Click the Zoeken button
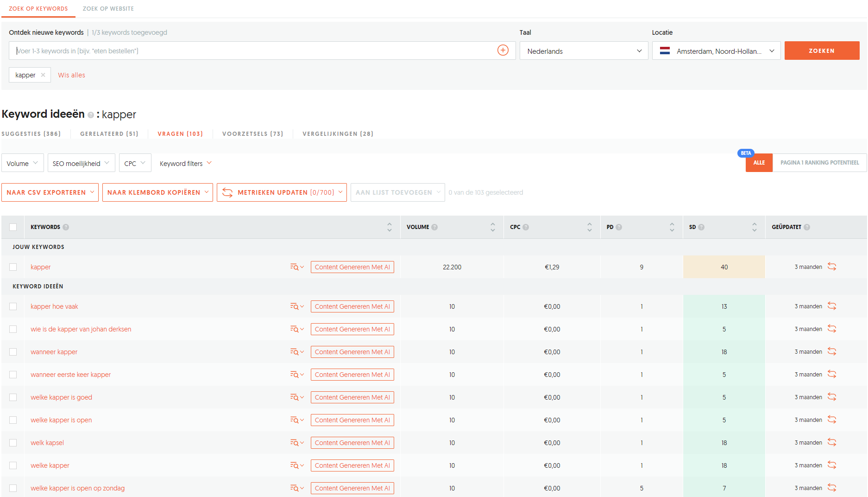 pyautogui.click(x=822, y=51)
